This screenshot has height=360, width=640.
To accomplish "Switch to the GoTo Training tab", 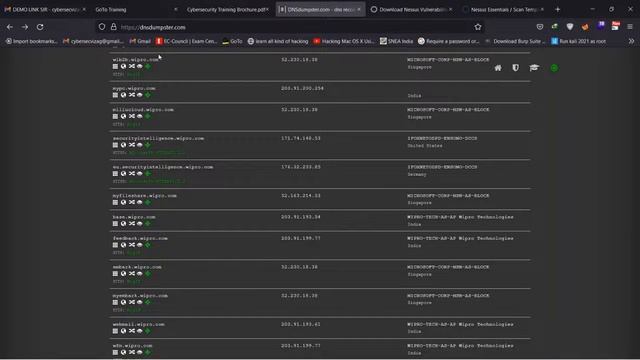I will coord(135,9).
